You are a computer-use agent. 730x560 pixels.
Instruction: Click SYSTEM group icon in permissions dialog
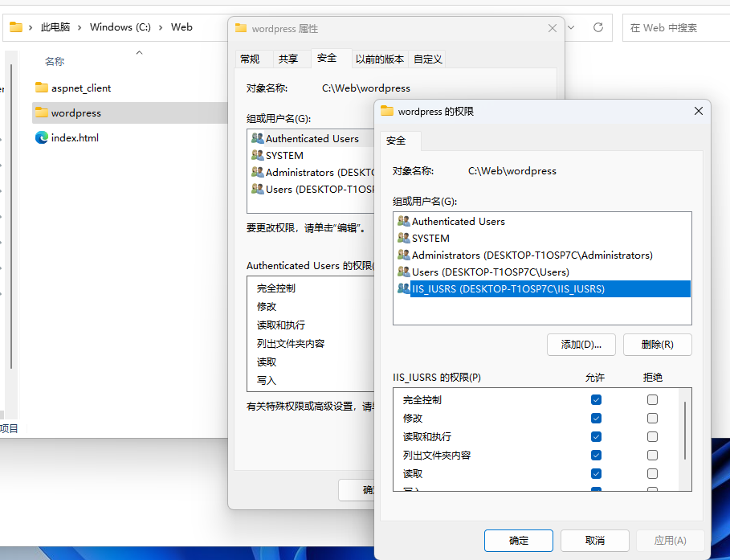(x=403, y=238)
